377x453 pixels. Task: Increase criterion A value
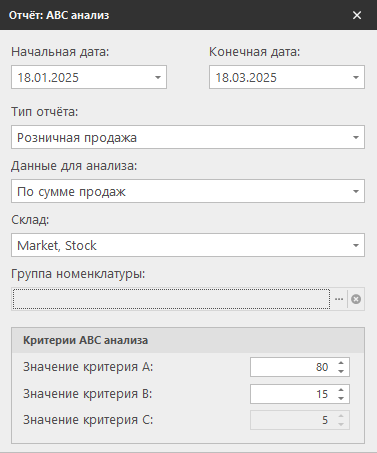[341, 363]
